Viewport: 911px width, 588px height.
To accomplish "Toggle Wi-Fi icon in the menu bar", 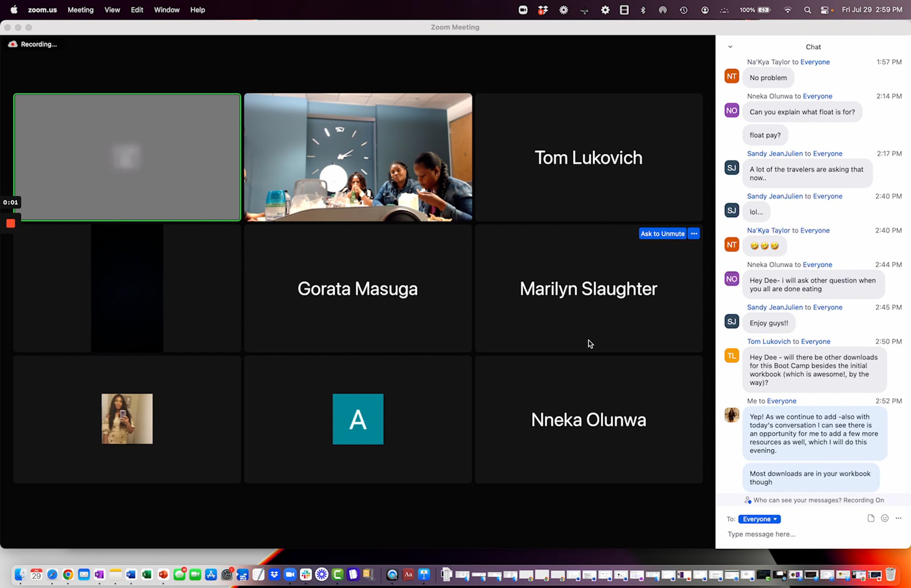I will point(787,10).
